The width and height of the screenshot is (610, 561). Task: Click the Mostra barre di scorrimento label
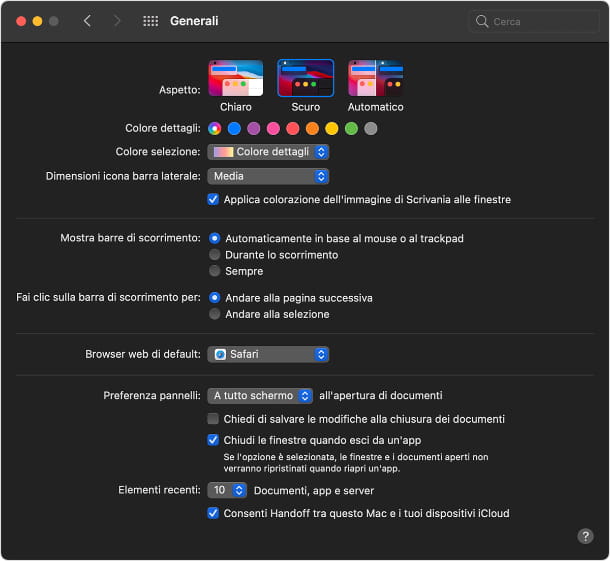click(x=130, y=238)
